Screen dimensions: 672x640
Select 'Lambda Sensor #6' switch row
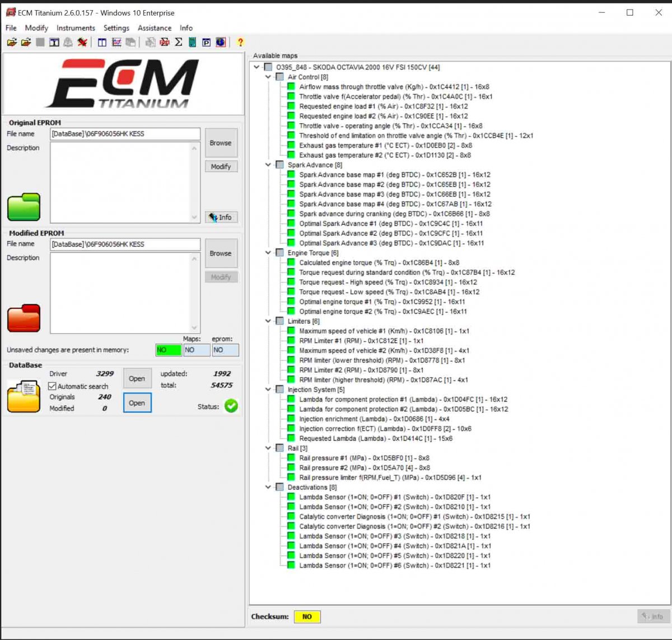[395, 565]
